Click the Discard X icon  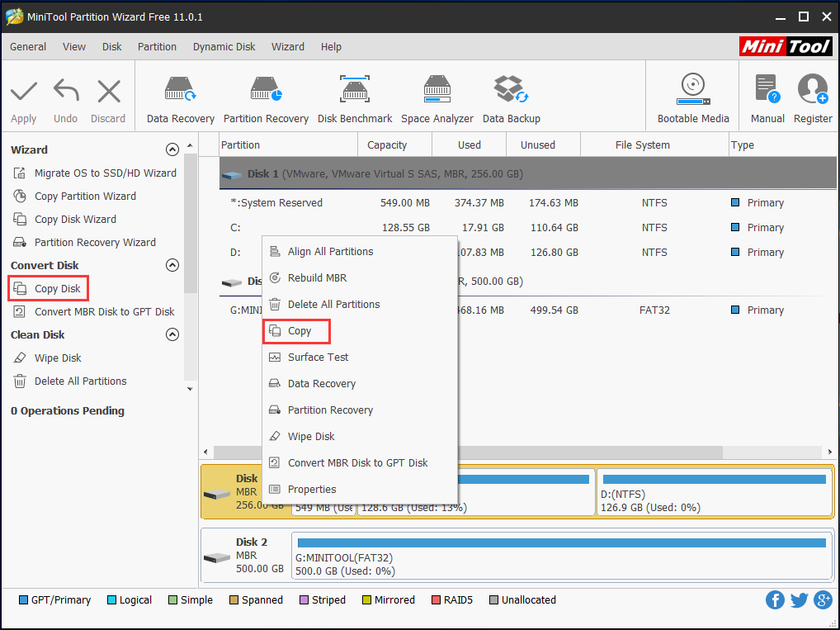coord(109,91)
